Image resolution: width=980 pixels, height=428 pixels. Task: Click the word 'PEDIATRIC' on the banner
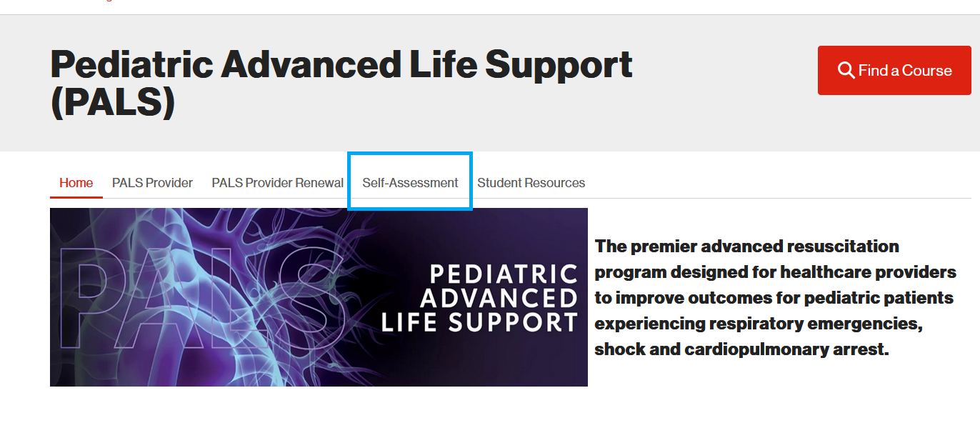click(504, 274)
